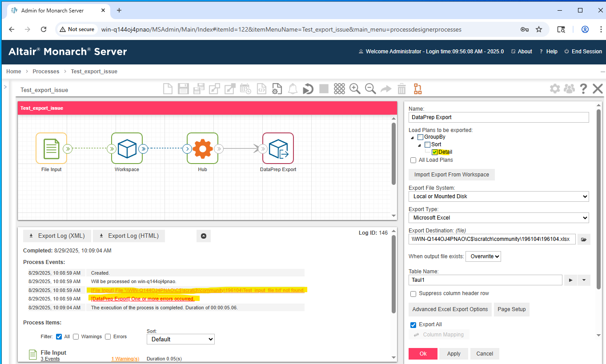Click the Table Name down-arrow dropdown
Viewport: 606px width, 364px height.
pyautogui.click(x=584, y=280)
